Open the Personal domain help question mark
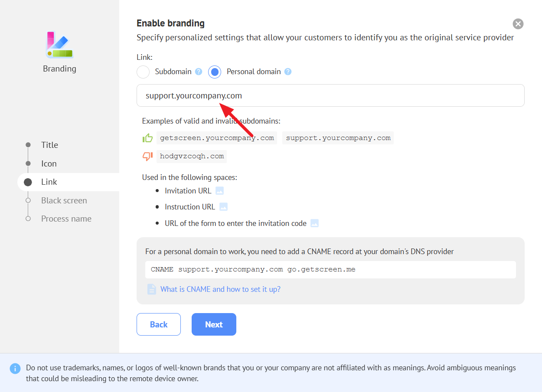 click(x=288, y=72)
